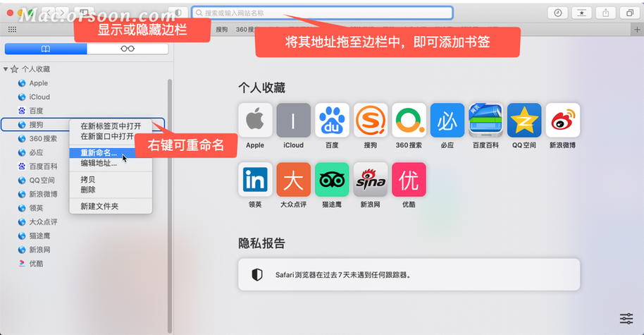This screenshot has width=644, height=335.
Task: Click the plus button to add a new tab
Action: click(636, 30)
